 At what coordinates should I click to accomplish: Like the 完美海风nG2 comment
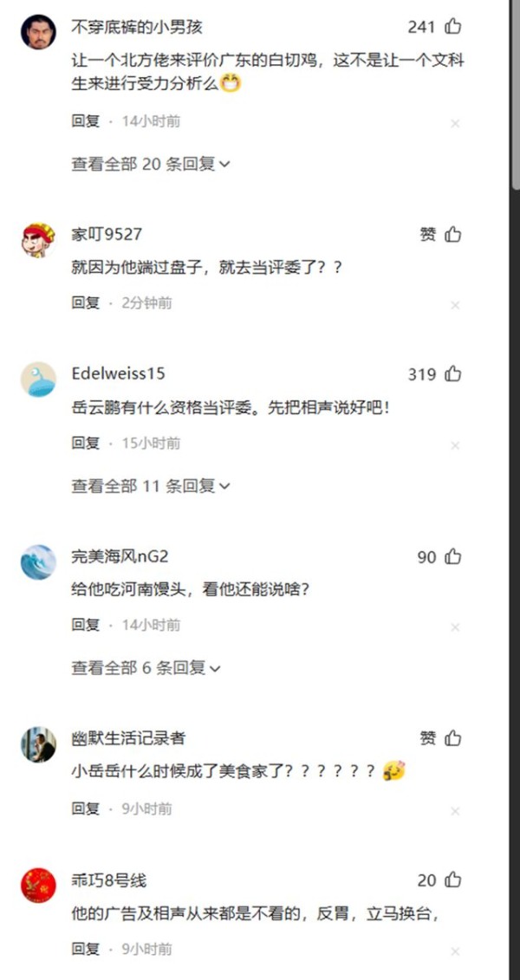coord(453,556)
